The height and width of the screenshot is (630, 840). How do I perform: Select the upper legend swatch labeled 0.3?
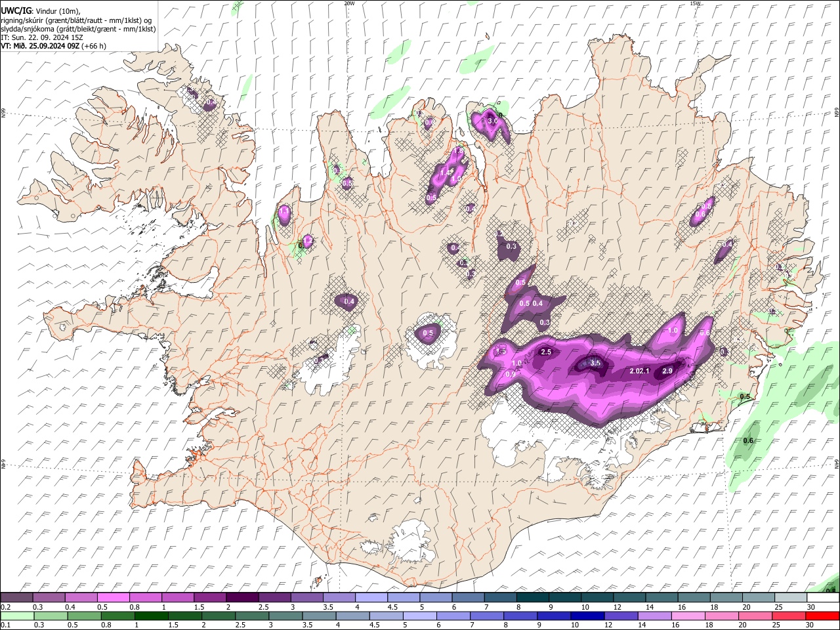pos(49,598)
